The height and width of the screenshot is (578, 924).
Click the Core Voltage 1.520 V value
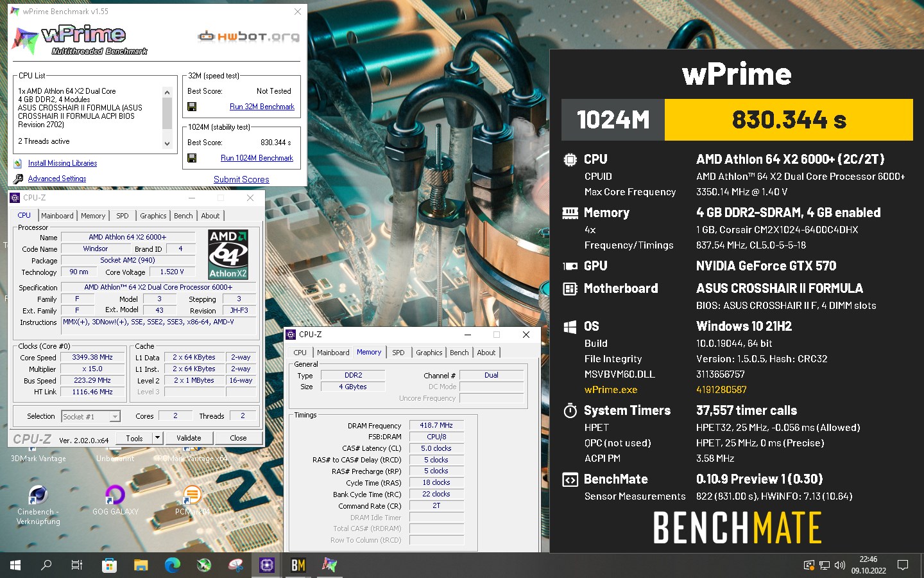(172, 272)
